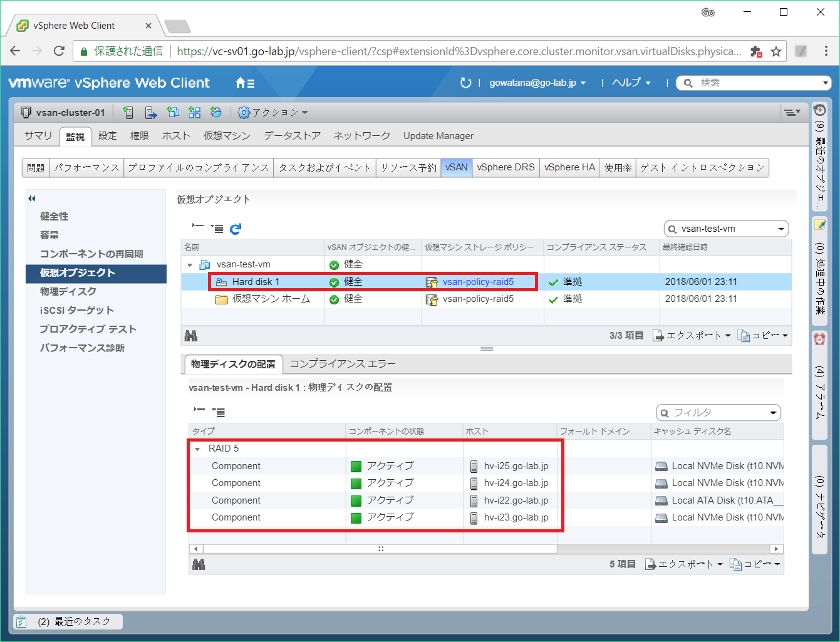
Task: Open the recent objects side panel icon
Action: coord(819,110)
